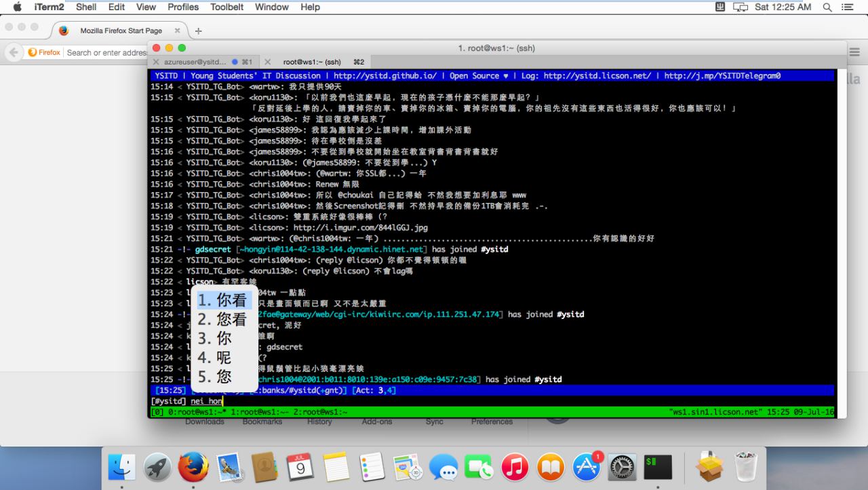Click the new tab plus button in Firefox

pyautogui.click(x=199, y=31)
